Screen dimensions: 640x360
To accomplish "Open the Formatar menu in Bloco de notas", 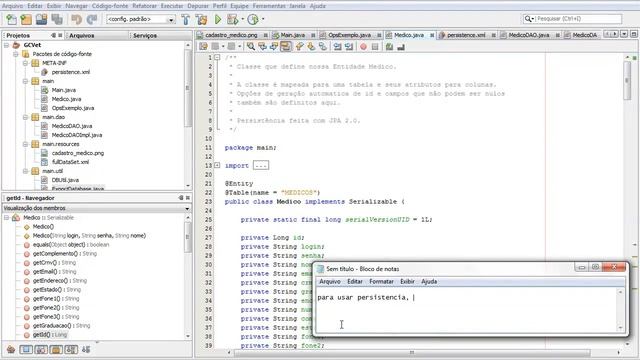I will click(381, 282).
